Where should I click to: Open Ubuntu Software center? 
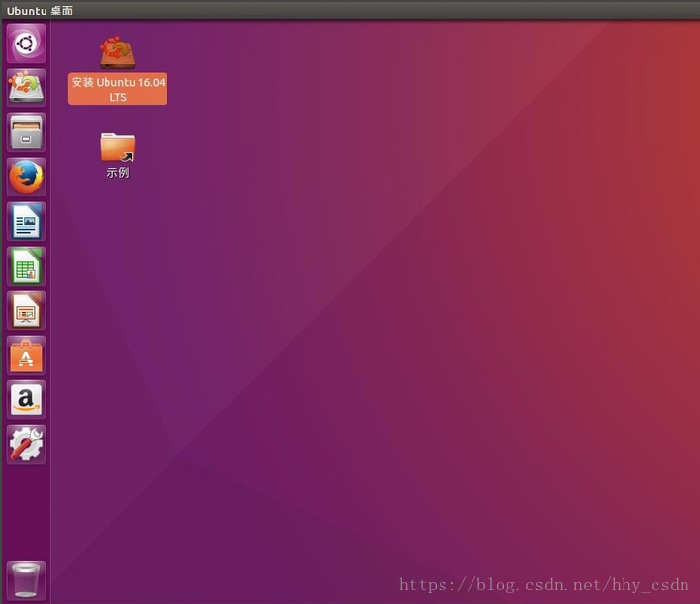click(26, 355)
